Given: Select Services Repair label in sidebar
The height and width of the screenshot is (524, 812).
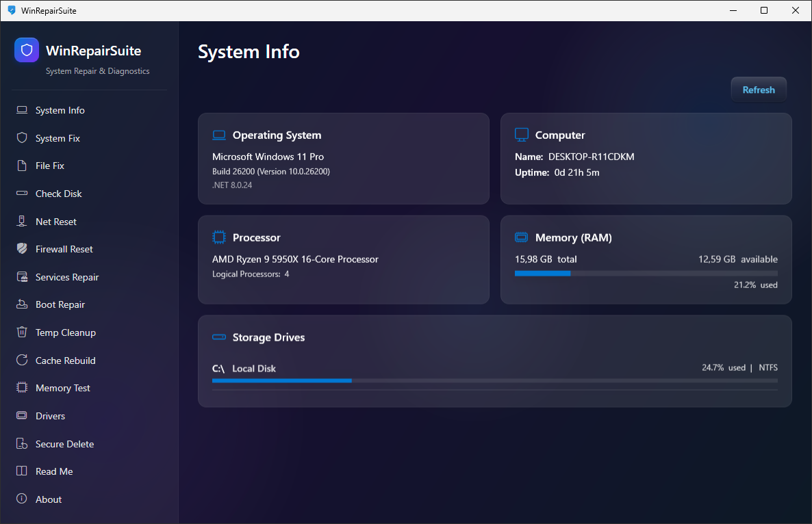Looking at the screenshot, I should (x=67, y=277).
